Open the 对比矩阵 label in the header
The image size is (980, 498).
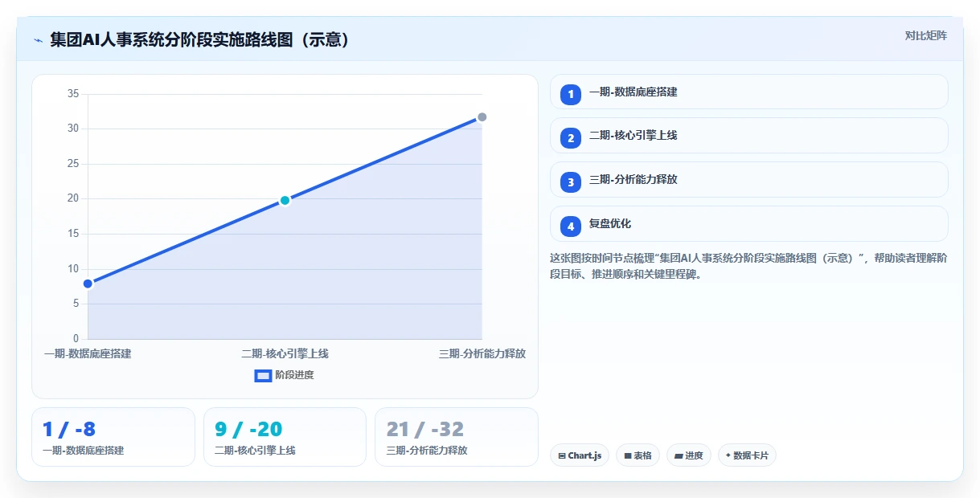(925, 35)
